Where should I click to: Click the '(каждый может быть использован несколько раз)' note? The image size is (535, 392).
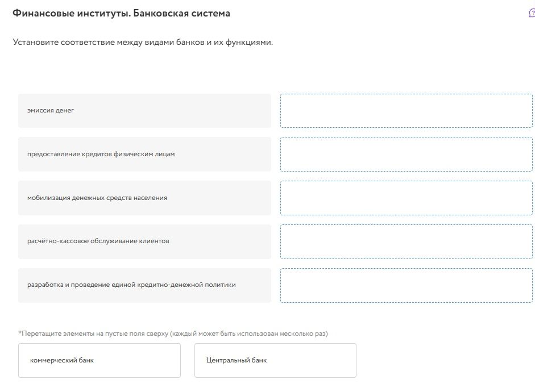tap(248, 333)
